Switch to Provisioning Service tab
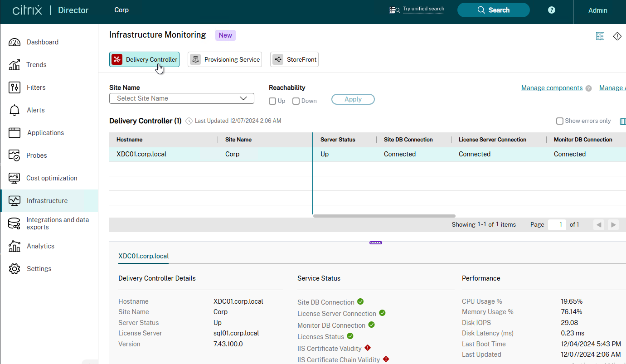This screenshot has width=626, height=364. pos(225,59)
